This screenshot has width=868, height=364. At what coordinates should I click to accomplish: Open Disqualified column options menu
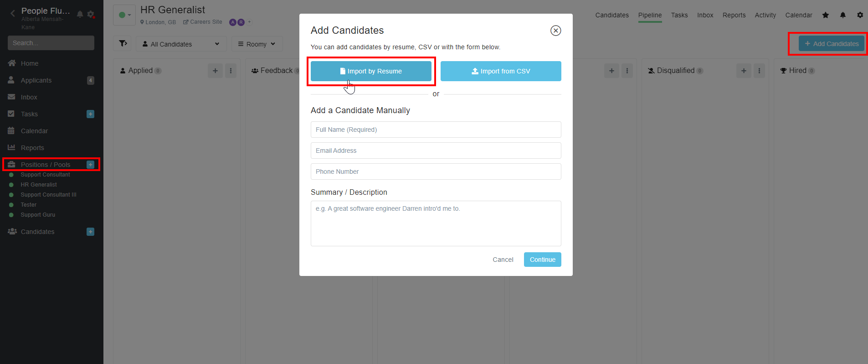(x=759, y=71)
